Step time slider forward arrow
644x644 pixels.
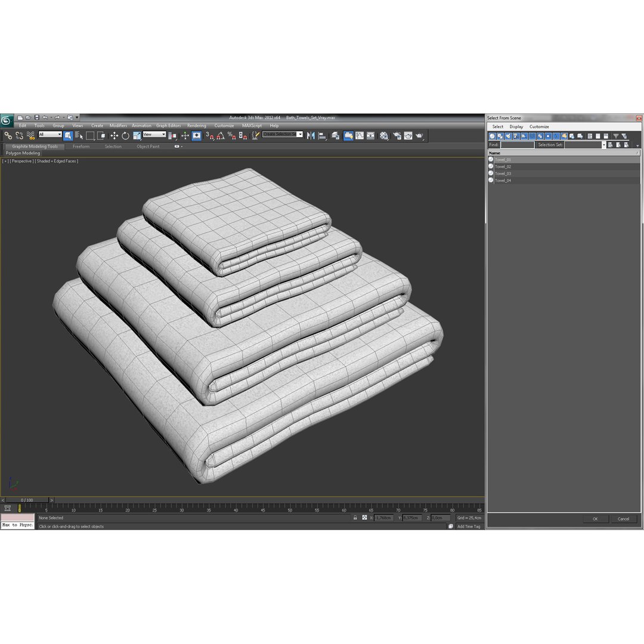click(x=51, y=500)
